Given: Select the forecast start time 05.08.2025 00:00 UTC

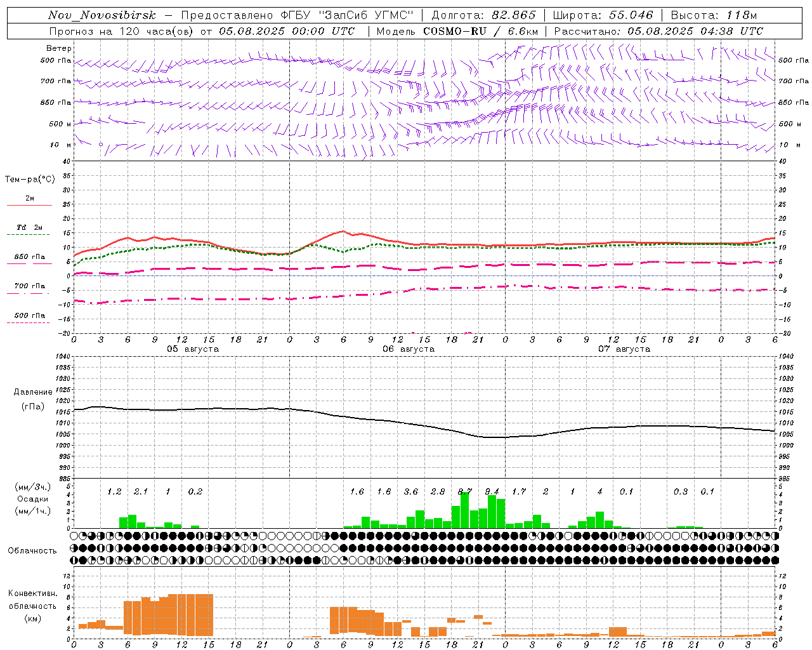Looking at the screenshot, I should pyautogui.click(x=287, y=31).
